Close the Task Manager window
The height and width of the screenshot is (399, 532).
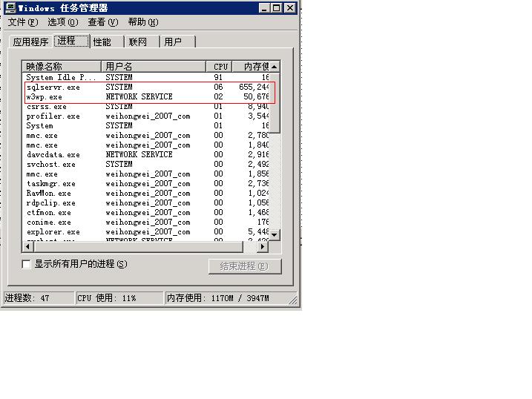tap(290, 8)
